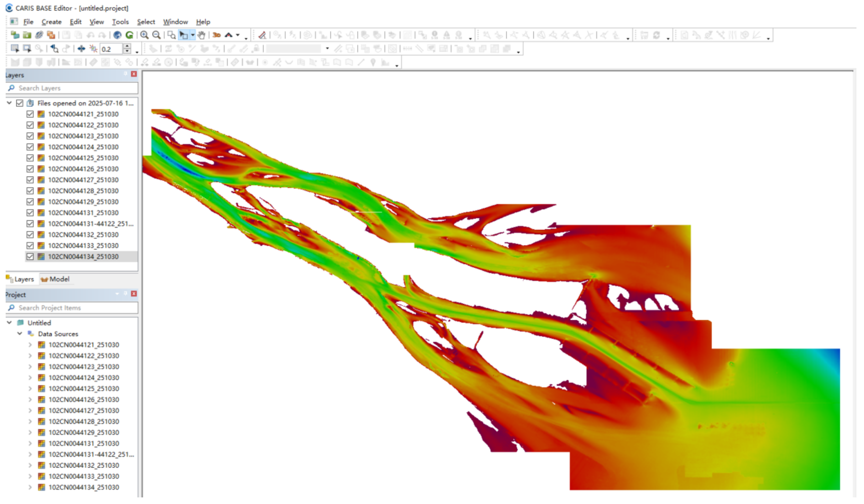Uncheck layer 102CN0044121_251030 visibility
This screenshot has height=504, width=864.
[30, 114]
